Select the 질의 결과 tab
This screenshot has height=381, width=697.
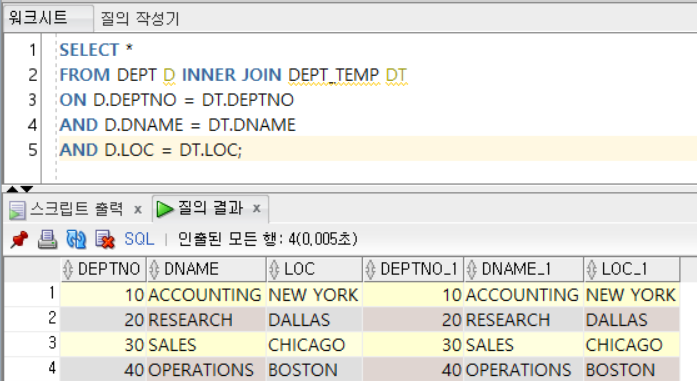pyautogui.click(x=211, y=208)
